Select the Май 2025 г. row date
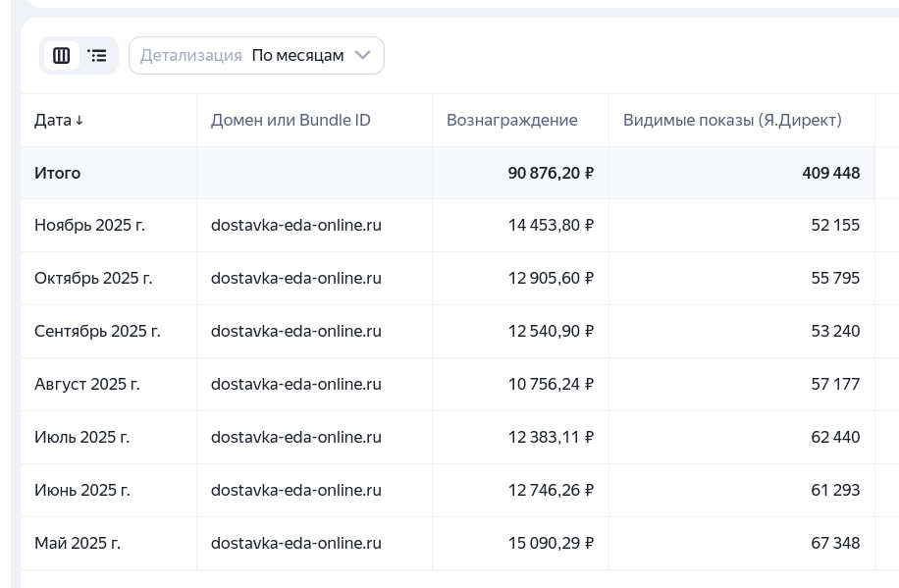Image resolution: width=899 pixels, height=588 pixels. [78, 544]
